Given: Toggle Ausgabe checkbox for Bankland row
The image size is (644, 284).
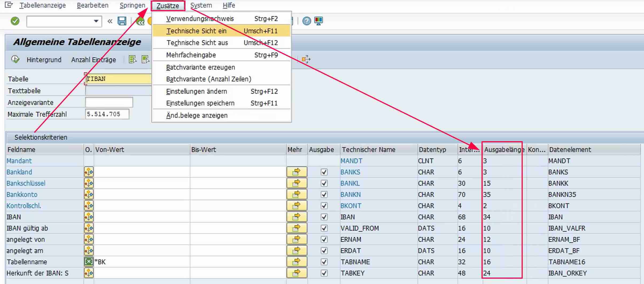Looking at the screenshot, I should tap(324, 172).
